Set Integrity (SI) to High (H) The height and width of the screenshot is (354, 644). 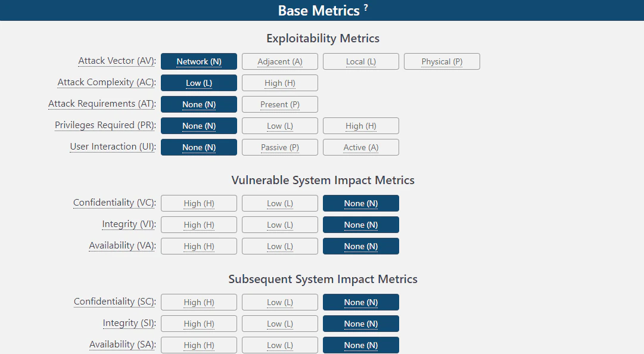[x=199, y=324]
